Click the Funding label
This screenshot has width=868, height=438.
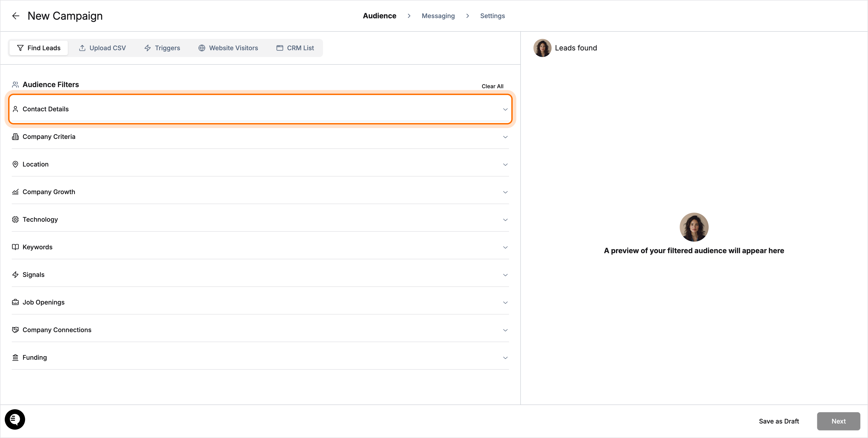35,357
